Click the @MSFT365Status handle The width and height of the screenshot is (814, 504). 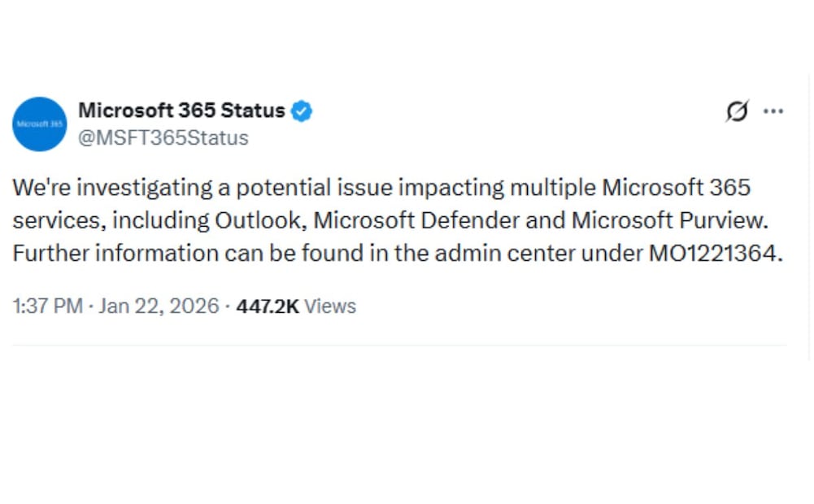163,137
